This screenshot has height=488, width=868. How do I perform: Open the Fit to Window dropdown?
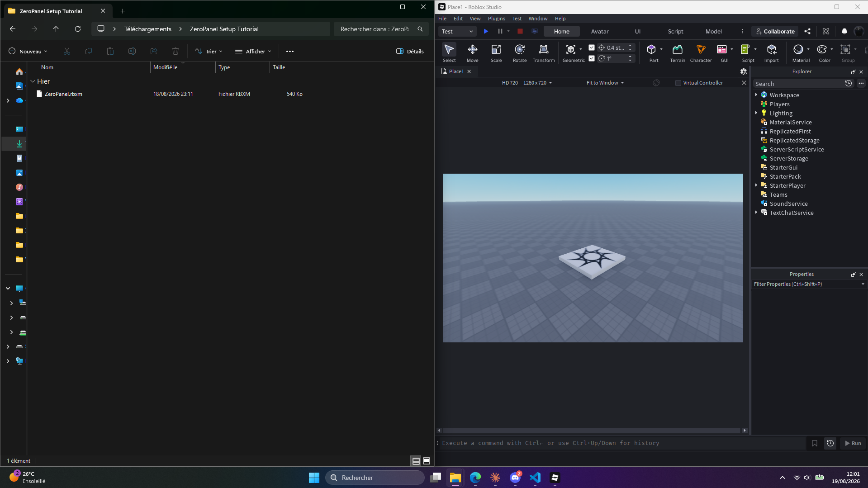[605, 83]
